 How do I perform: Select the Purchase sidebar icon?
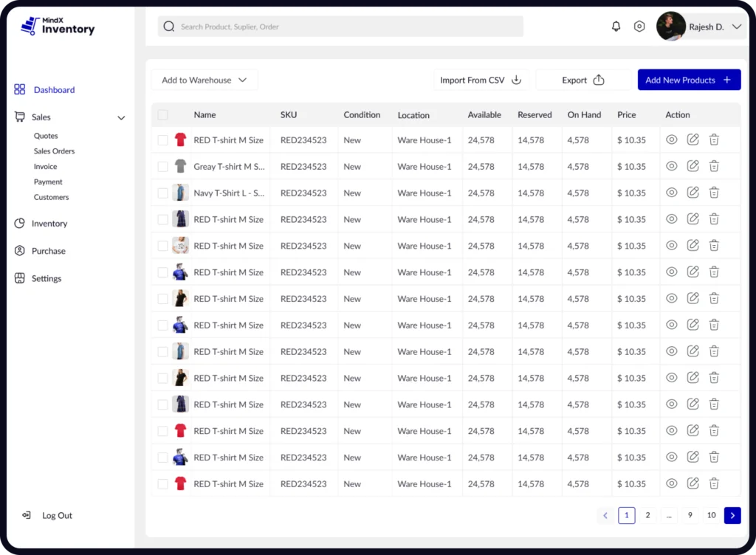point(21,250)
